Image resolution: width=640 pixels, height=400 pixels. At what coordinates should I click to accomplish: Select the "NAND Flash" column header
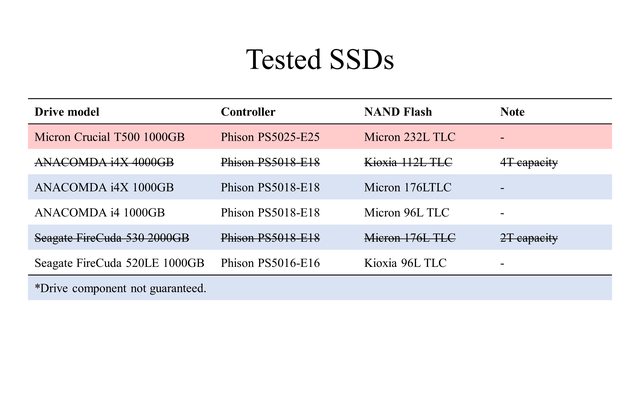398,112
